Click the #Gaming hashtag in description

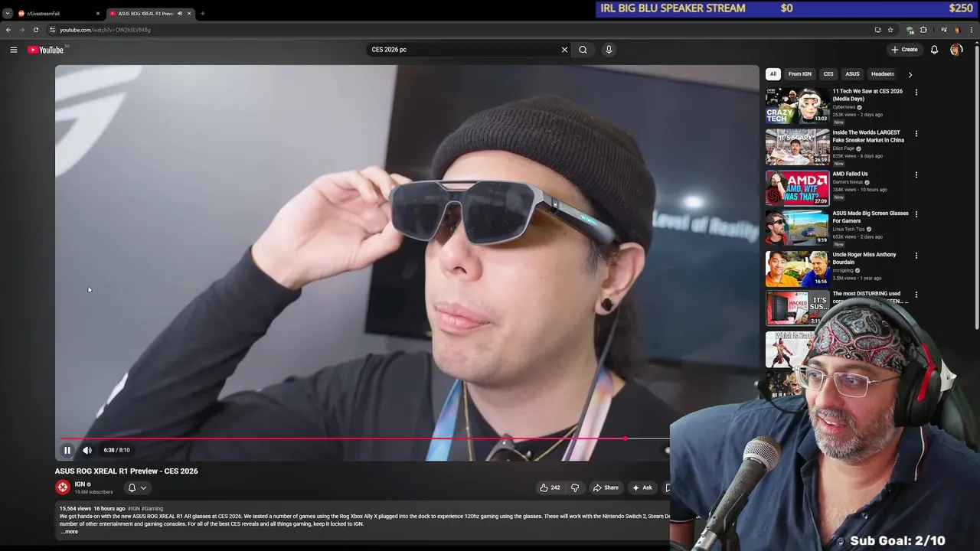(152, 508)
